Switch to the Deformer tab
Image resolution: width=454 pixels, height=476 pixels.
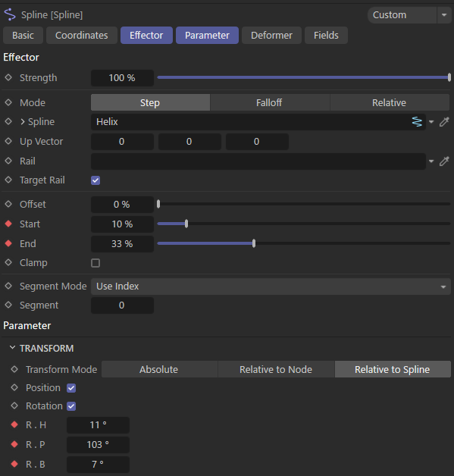[x=271, y=35]
